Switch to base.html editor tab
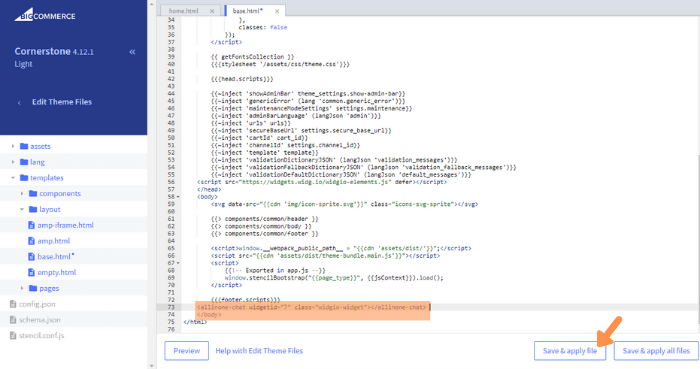This screenshot has width=700, height=369. pyautogui.click(x=248, y=11)
